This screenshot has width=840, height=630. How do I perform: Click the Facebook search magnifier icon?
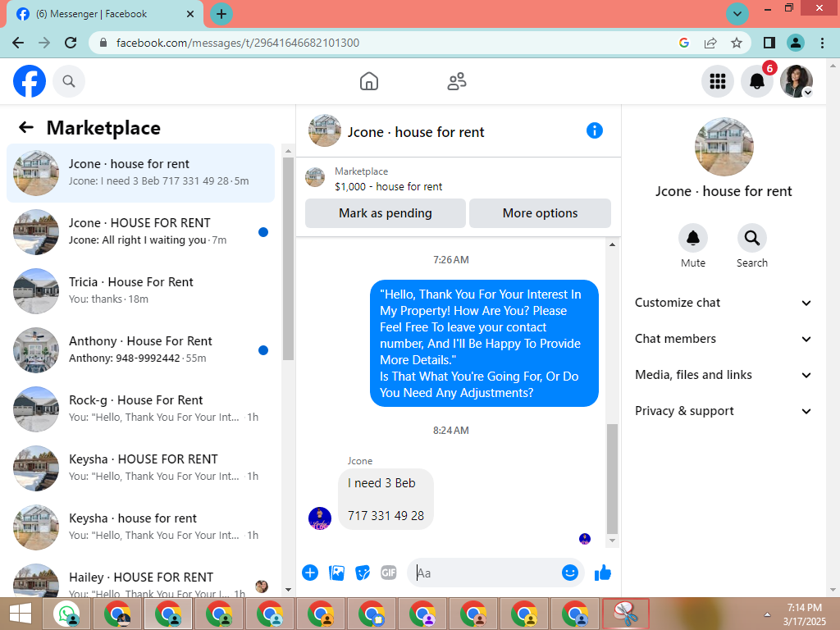click(69, 81)
